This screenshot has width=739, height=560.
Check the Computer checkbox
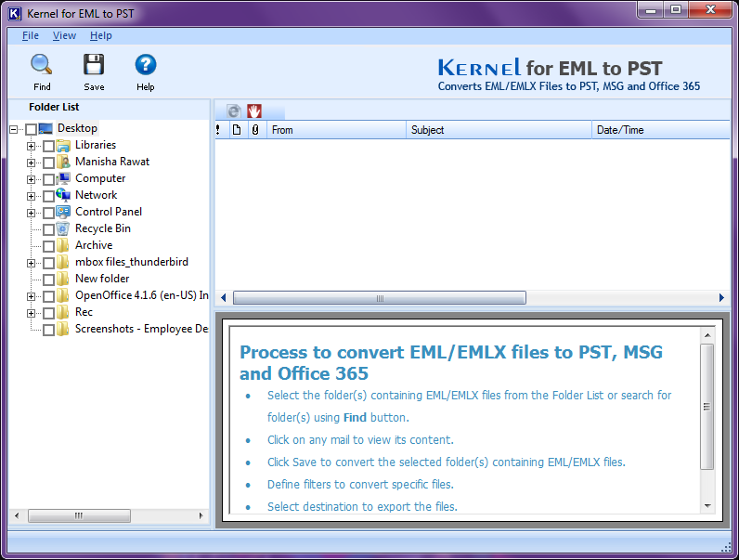pos(48,179)
